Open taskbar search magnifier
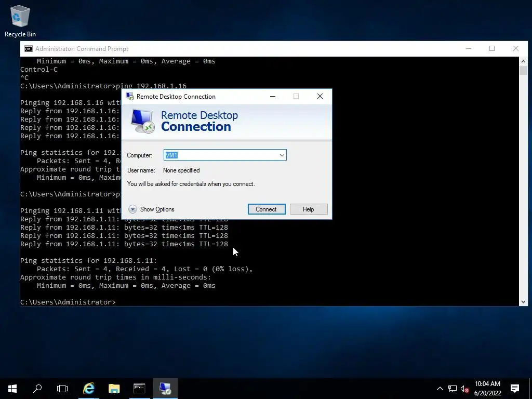This screenshot has height=399, width=532. point(37,389)
